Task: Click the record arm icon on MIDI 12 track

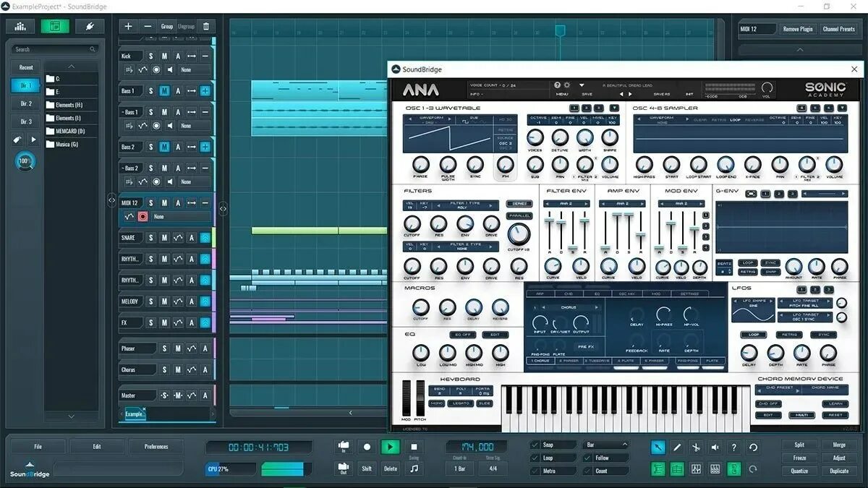Action: click(142, 217)
